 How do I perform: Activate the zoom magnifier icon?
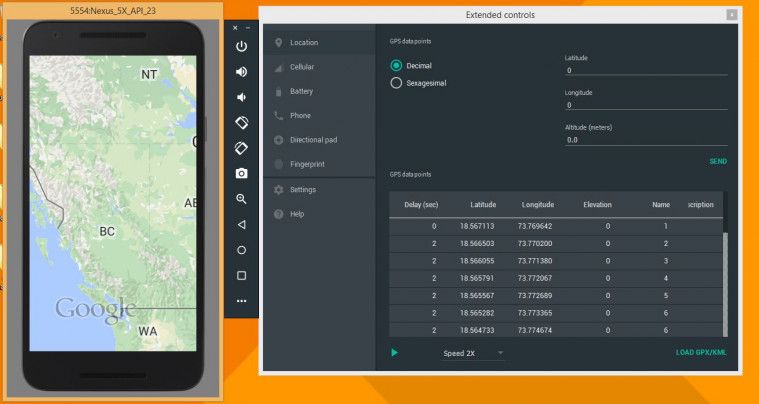(x=241, y=199)
